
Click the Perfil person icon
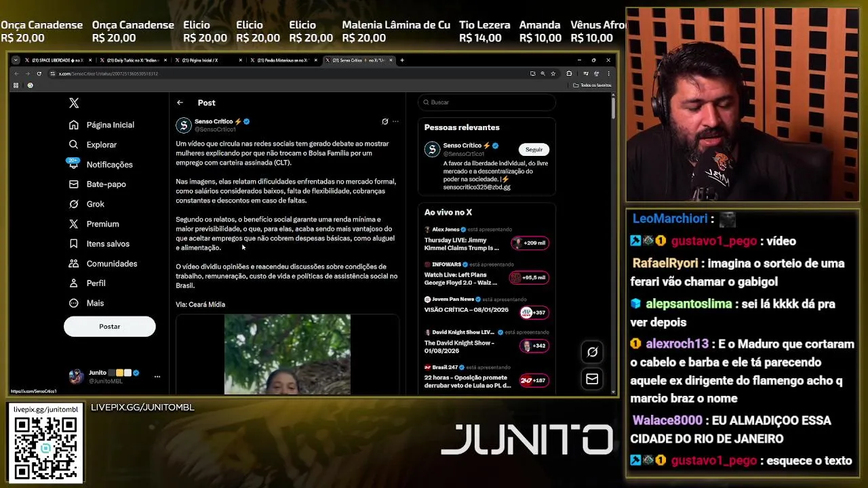pos(74,283)
